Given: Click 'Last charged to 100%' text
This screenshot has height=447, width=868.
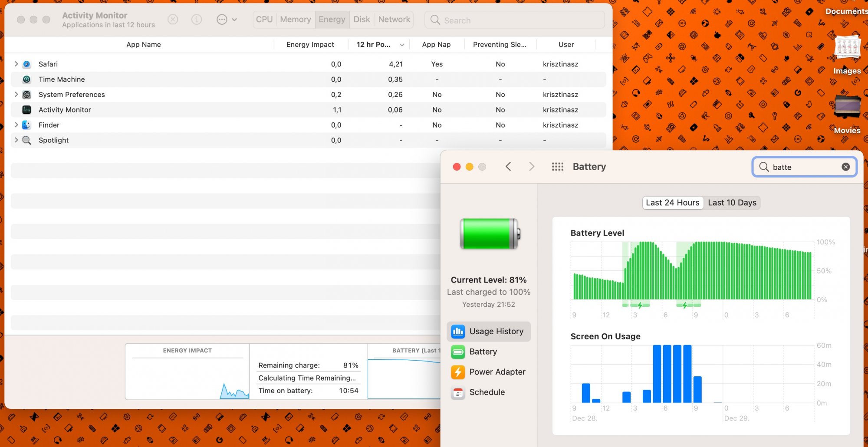Looking at the screenshot, I should pos(489,292).
